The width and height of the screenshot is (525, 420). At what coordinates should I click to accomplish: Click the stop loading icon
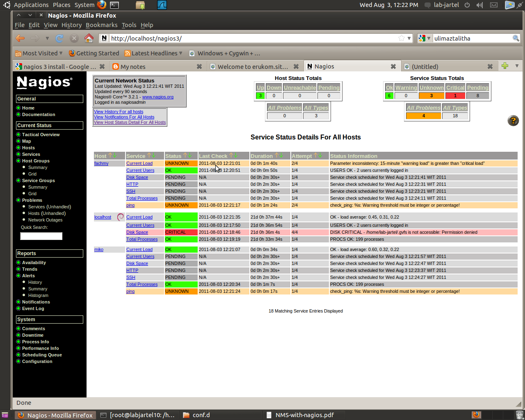[74, 38]
